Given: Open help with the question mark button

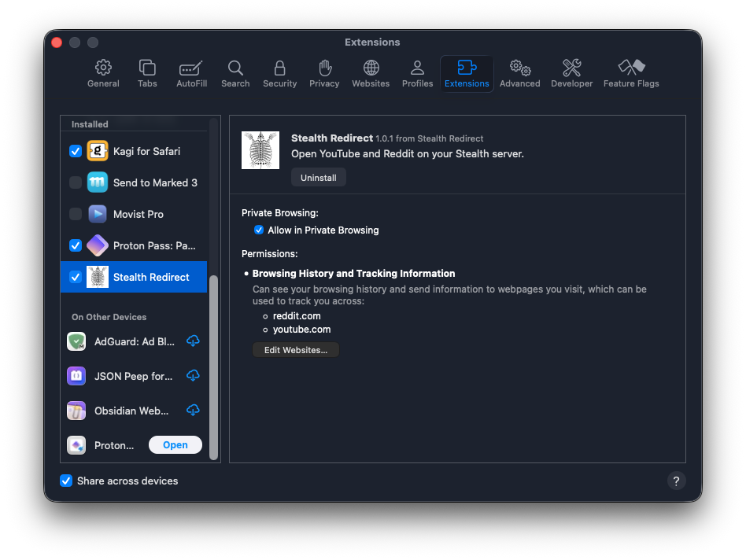Looking at the screenshot, I should (676, 481).
